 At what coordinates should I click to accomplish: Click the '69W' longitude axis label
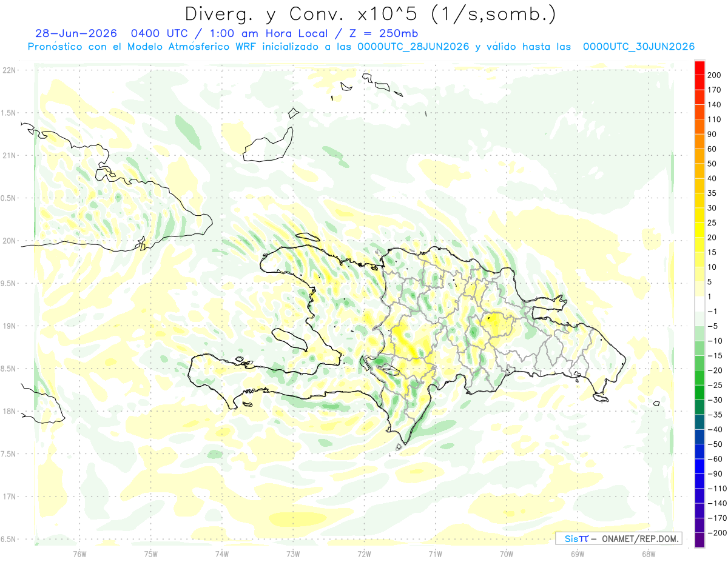pyautogui.click(x=578, y=553)
